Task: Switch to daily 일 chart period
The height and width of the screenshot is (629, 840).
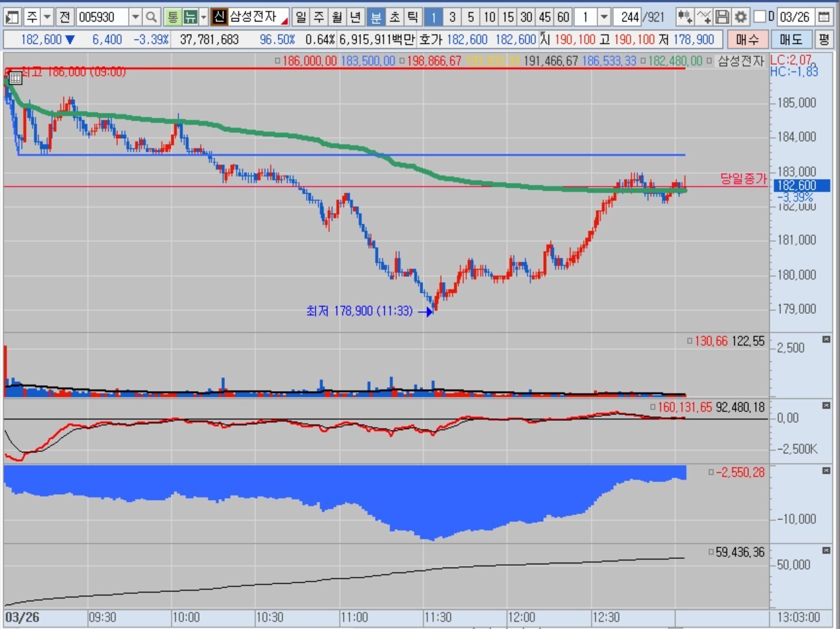Action: [301, 17]
